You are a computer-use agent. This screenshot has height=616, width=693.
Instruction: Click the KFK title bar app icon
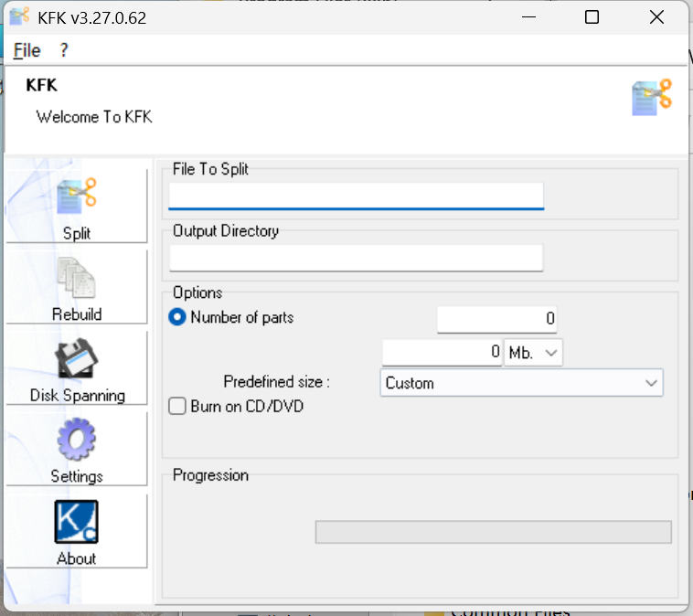(x=19, y=17)
